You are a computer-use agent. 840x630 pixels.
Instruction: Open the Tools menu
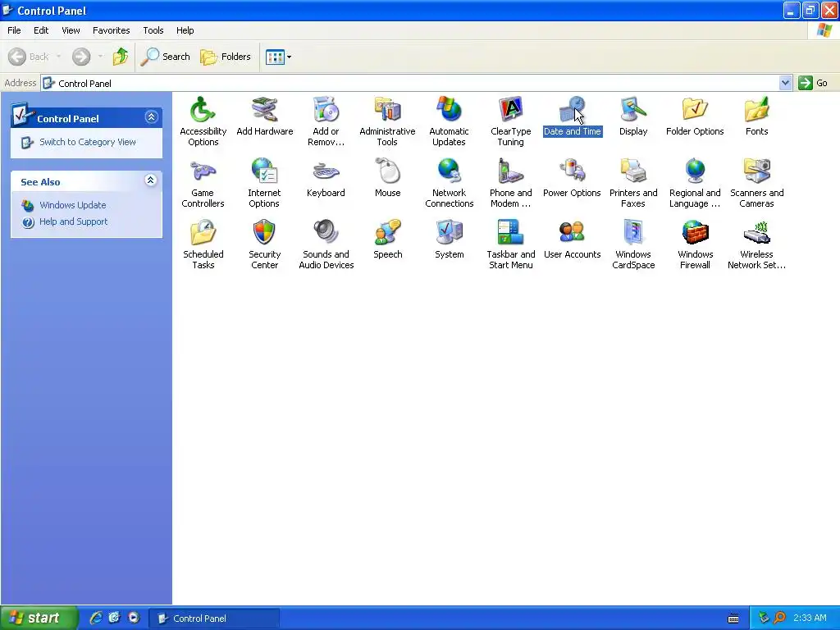[153, 30]
